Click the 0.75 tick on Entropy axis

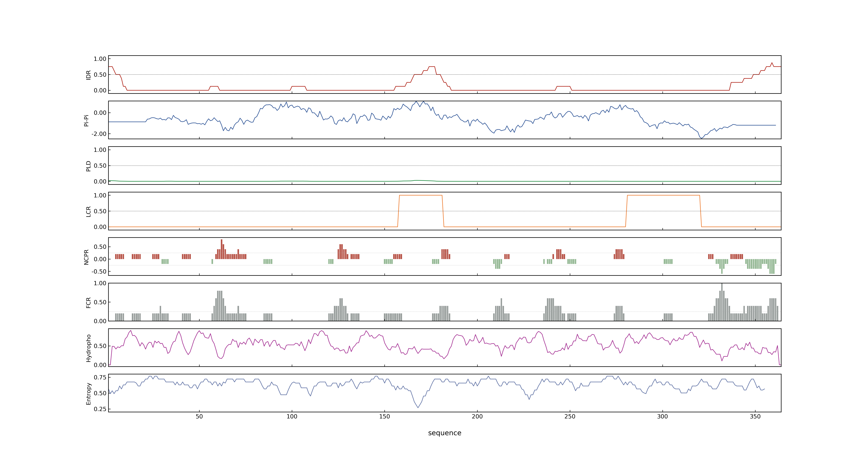point(100,377)
